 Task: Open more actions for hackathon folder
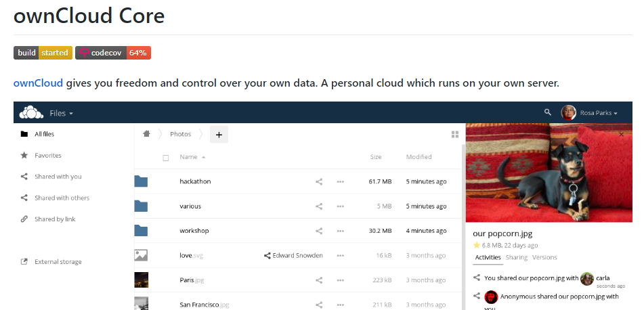[x=340, y=181]
